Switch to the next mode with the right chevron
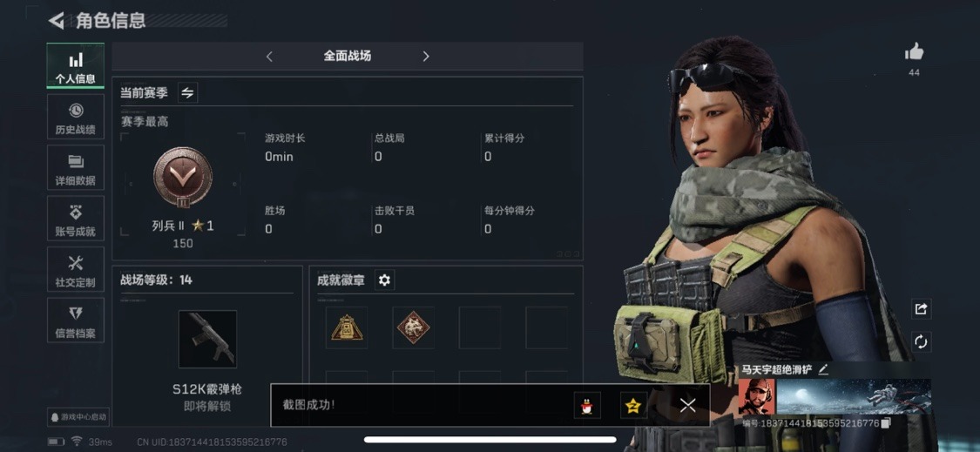The height and width of the screenshot is (452, 980). (x=426, y=57)
